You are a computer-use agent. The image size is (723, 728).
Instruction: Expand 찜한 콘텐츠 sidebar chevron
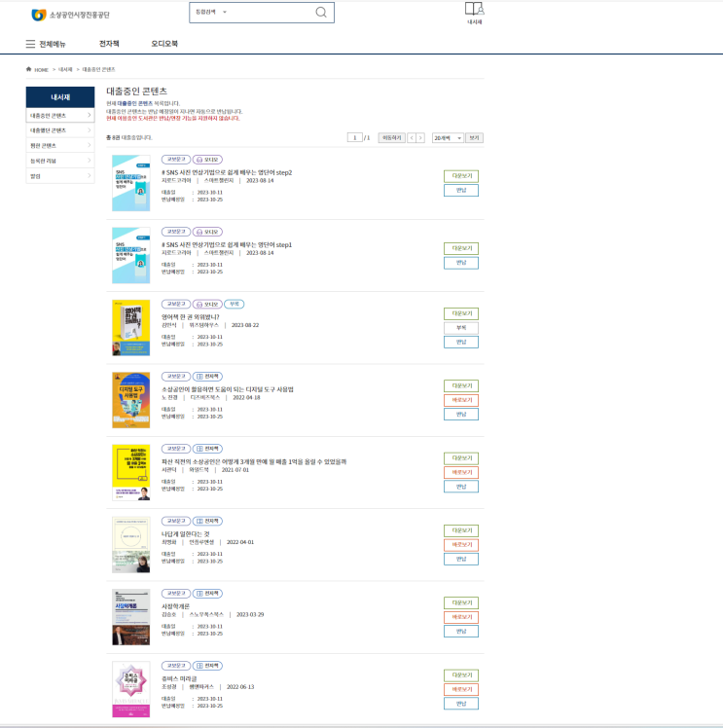[90, 145]
